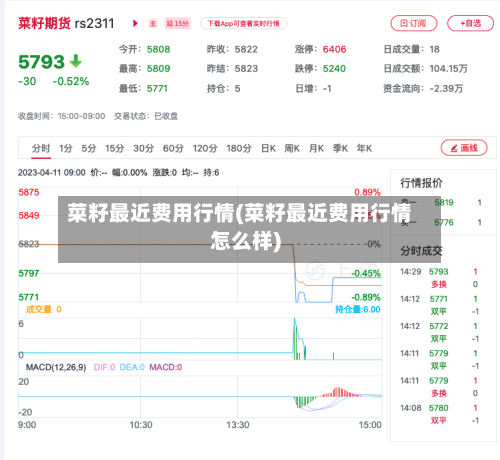Open the 月K monthly candlestick tab
The height and width of the screenshot is (460, 500).
coord(316,148)
